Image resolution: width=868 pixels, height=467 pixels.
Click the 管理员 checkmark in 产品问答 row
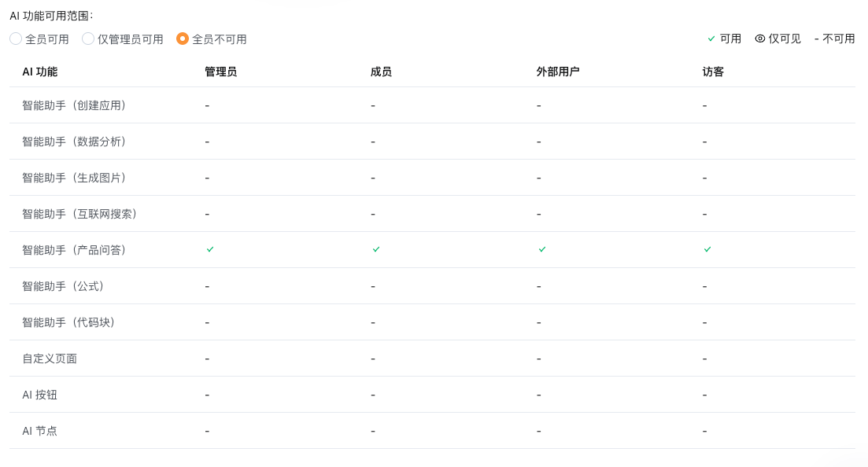tap(210, 249)
